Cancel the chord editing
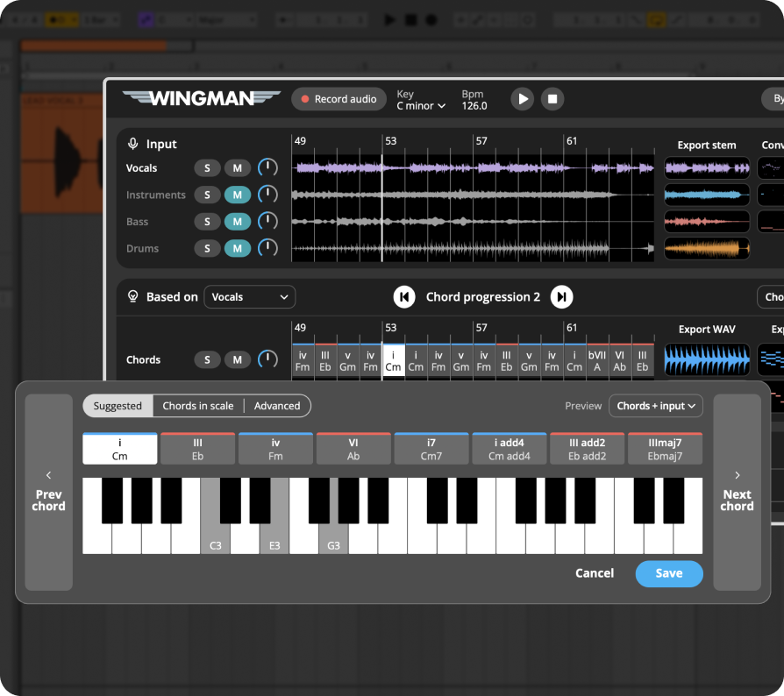The image size is (784, 696). [x=595, y=573]
